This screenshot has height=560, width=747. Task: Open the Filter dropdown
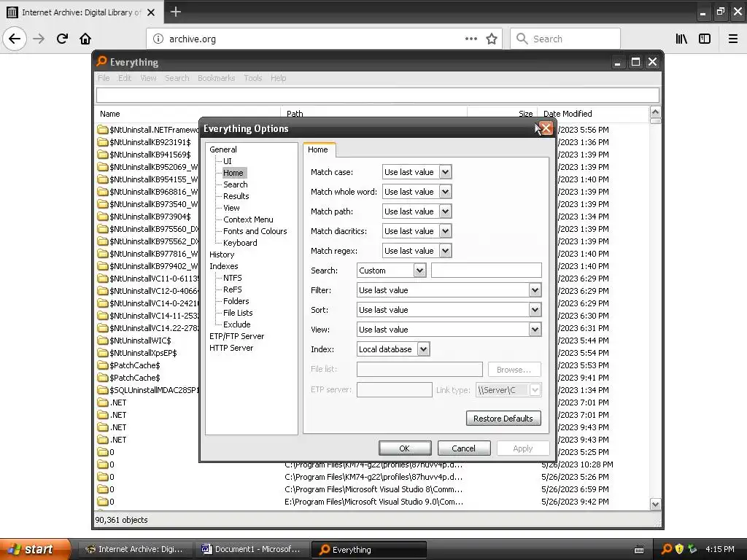point(535,290)
